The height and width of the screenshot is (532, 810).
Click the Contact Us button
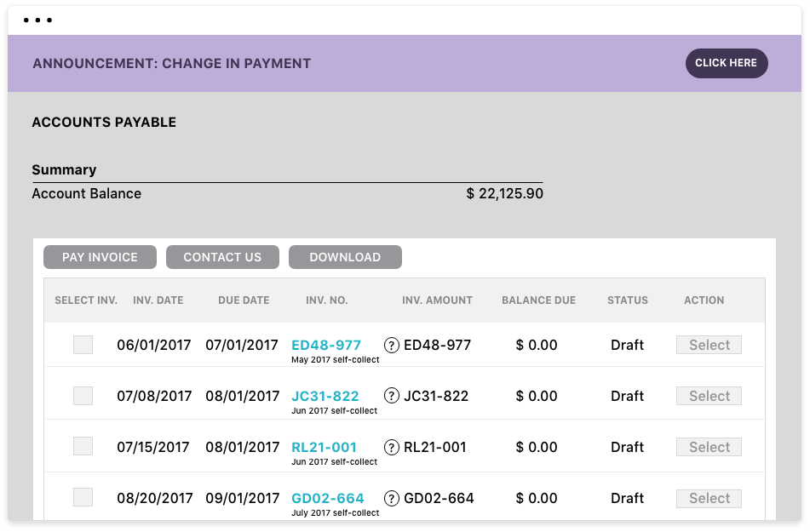222,257
